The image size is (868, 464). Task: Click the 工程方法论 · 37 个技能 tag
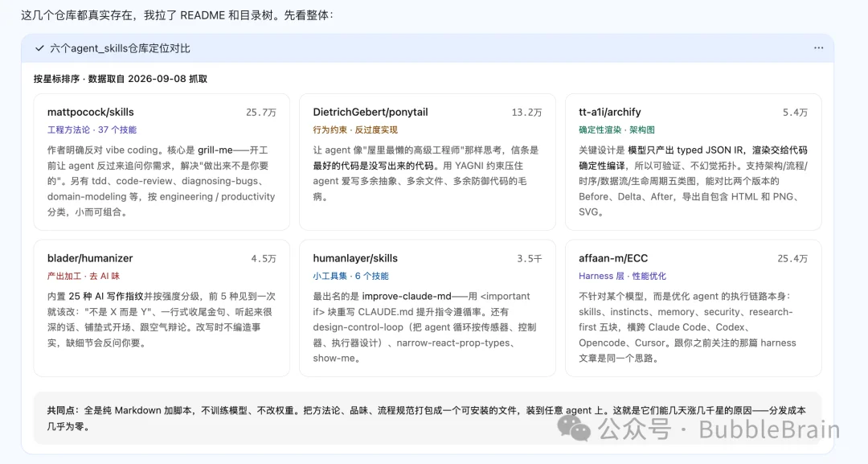[92, 129]
